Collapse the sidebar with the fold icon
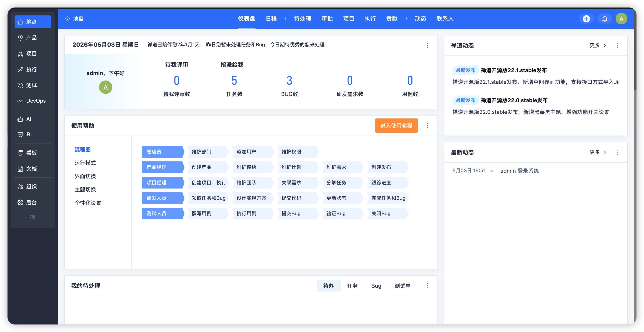The height and width of the screenshot is (332, 644). 33,218
